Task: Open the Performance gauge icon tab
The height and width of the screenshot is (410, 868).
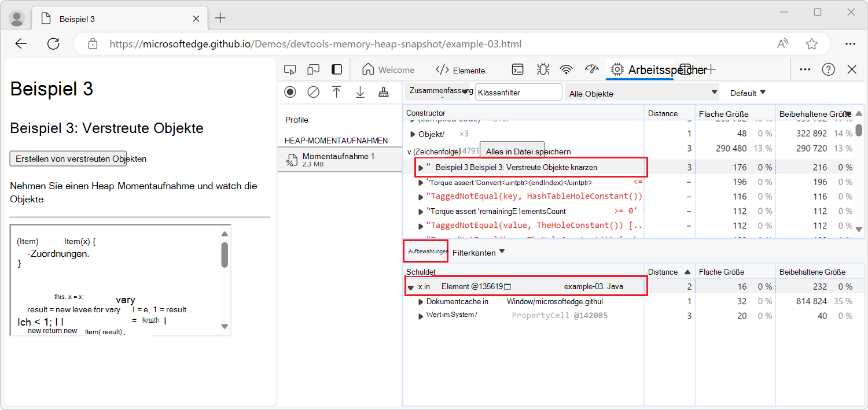Action: (x=591, y=70)
